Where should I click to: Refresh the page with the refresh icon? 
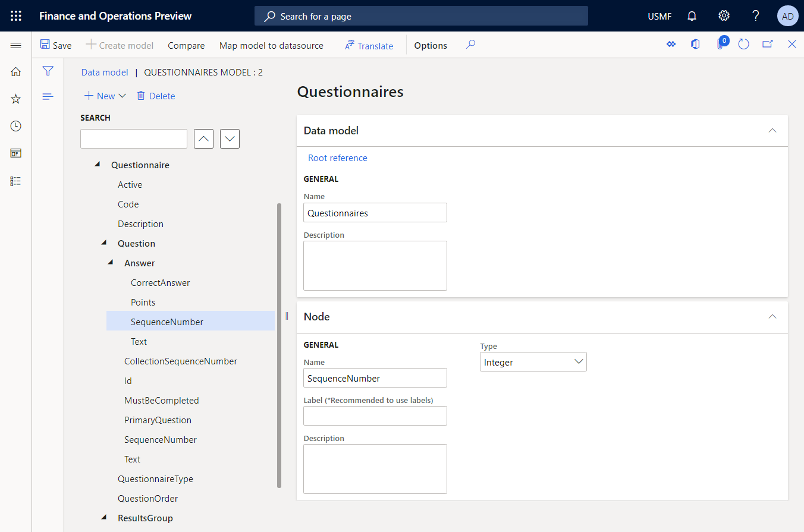743,44
